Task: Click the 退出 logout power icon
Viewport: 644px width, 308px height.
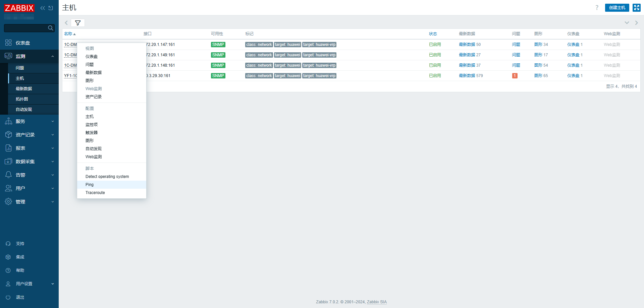Action: pyautogui.click(x=8, y=297)
